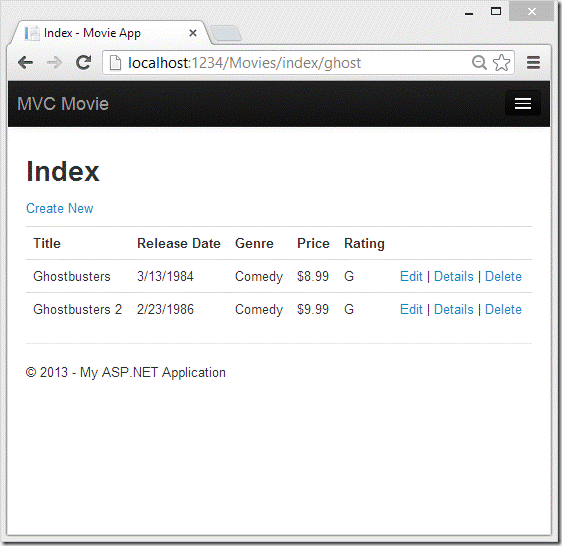This screenshot has height=546, width=562.
Task: Delete the Ghostbusters 2 entry
Action: (503, 309)
